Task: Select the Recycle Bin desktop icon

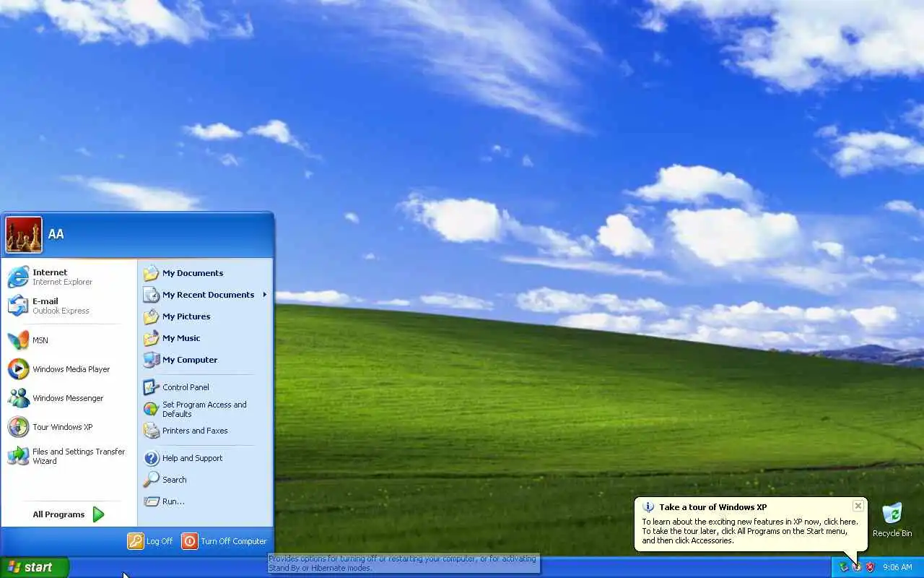Action: 892,520
